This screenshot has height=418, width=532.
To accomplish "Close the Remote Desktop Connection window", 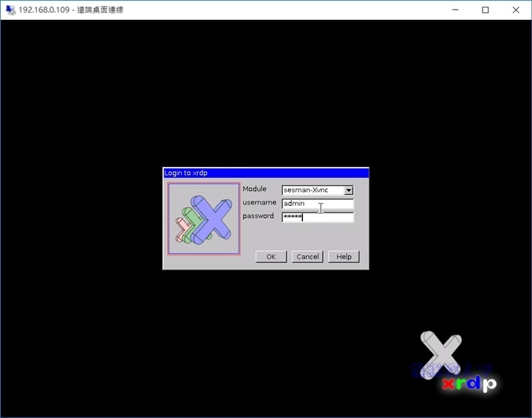I will 516,10.
